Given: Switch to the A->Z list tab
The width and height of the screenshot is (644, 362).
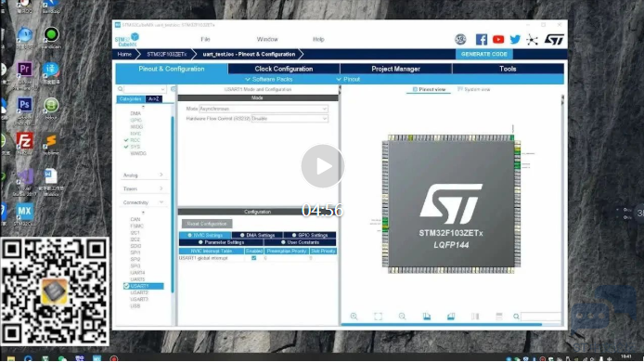Looking at the screenshot, I should [x=154, y=99].
